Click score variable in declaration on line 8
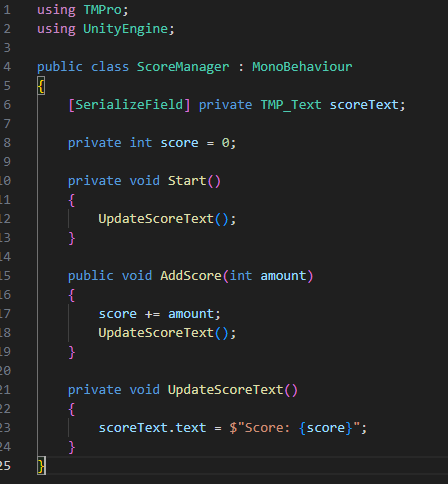The image size is (448, 484). pos(179,143)
